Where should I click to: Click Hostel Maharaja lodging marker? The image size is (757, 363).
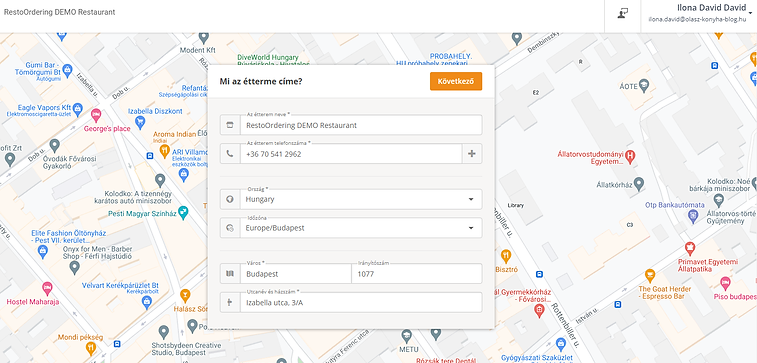point(47,289)
